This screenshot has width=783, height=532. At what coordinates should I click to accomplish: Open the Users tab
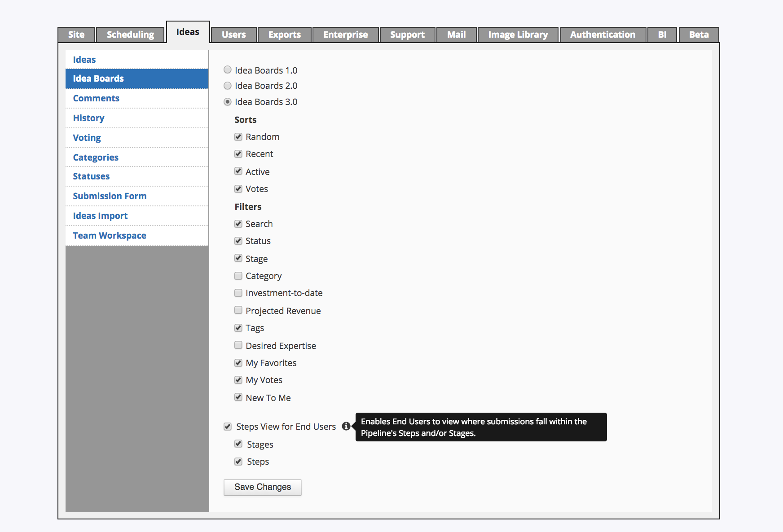(233, 35)
